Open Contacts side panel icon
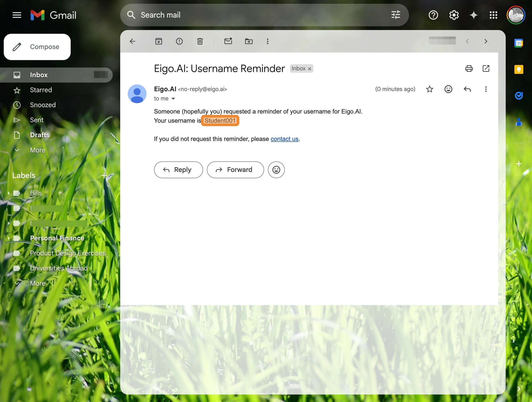The width and height of the screenshot is (532, 402). [519, 122]
